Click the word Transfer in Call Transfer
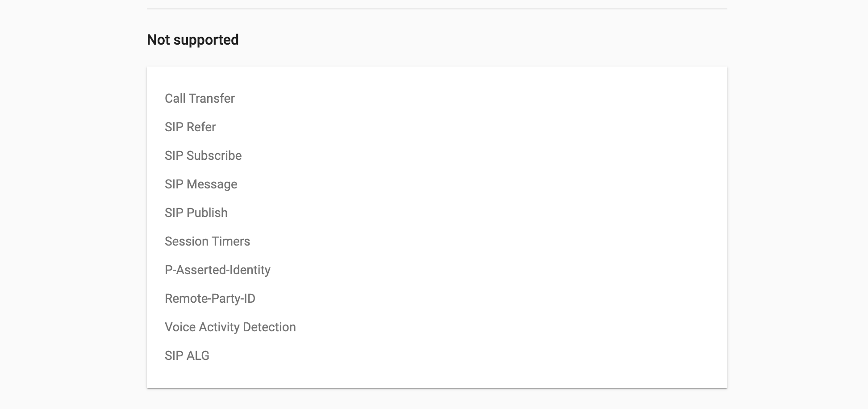 [212, 98]
